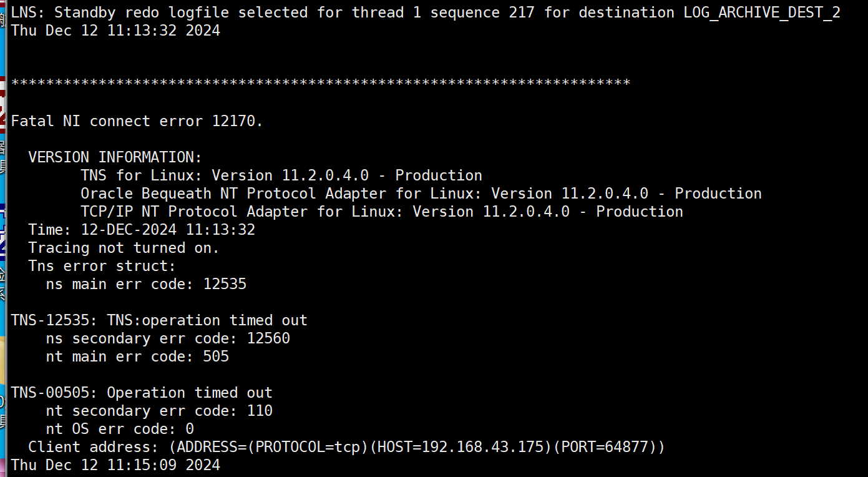Click the VERSION INFORMATION heading
The height and width of the screenshot is (477, 868).
point(115,157)
